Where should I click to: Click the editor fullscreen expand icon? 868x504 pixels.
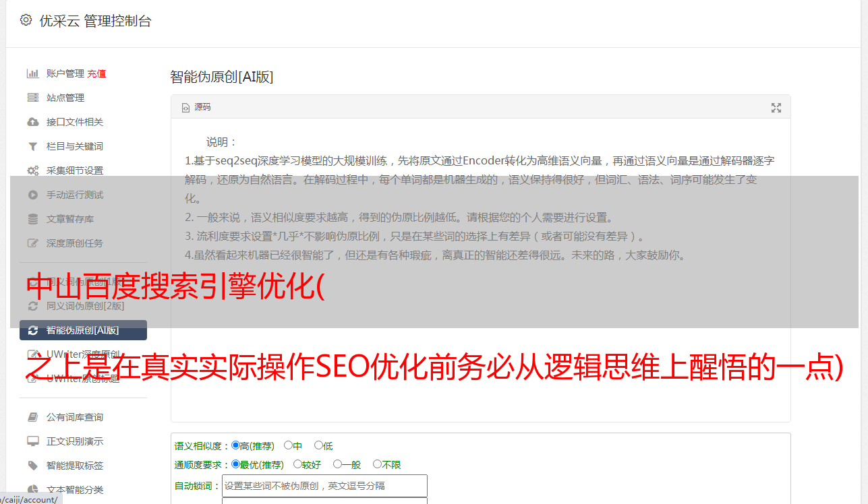[776, 108]
